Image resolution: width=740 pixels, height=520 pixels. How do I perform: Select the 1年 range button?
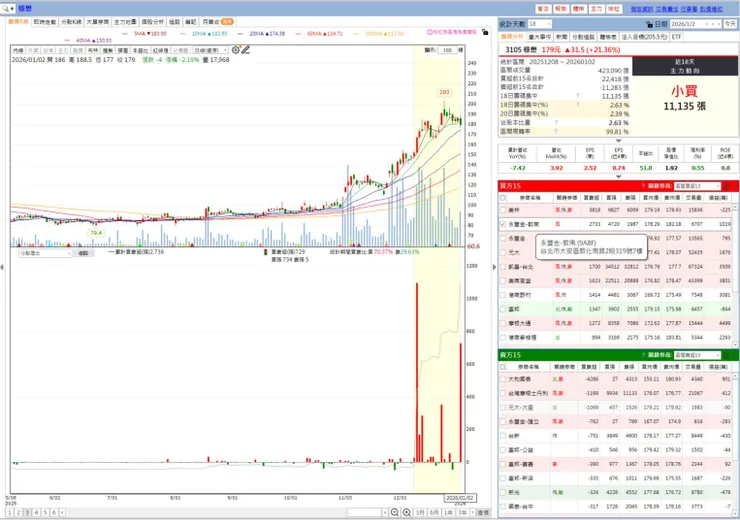[448, 512]
